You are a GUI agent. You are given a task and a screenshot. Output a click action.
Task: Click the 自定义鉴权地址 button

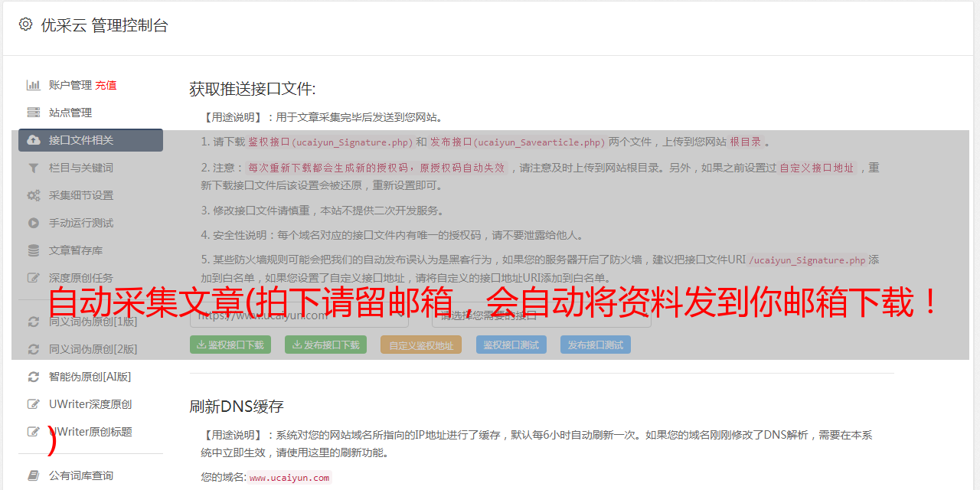click(421, 345)
